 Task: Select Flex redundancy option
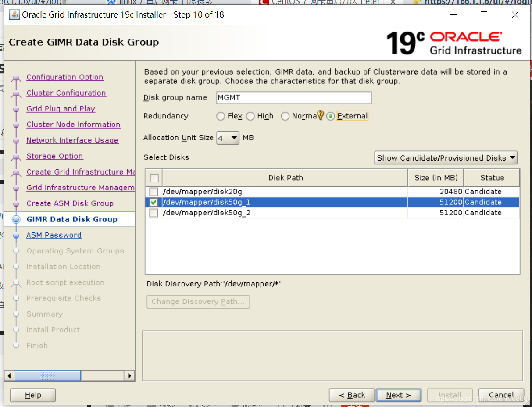coord(221,116)
